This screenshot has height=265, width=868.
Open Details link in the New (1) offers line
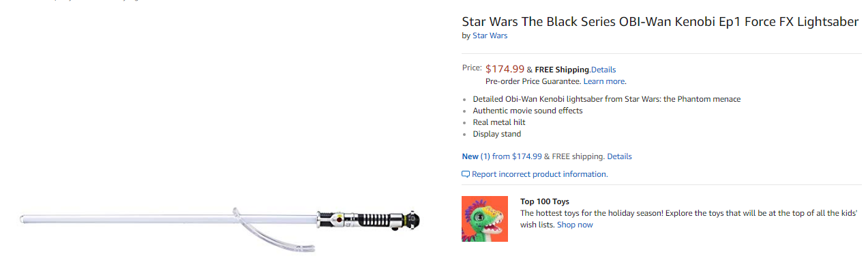pyautogui.click(x=619, y=156)
